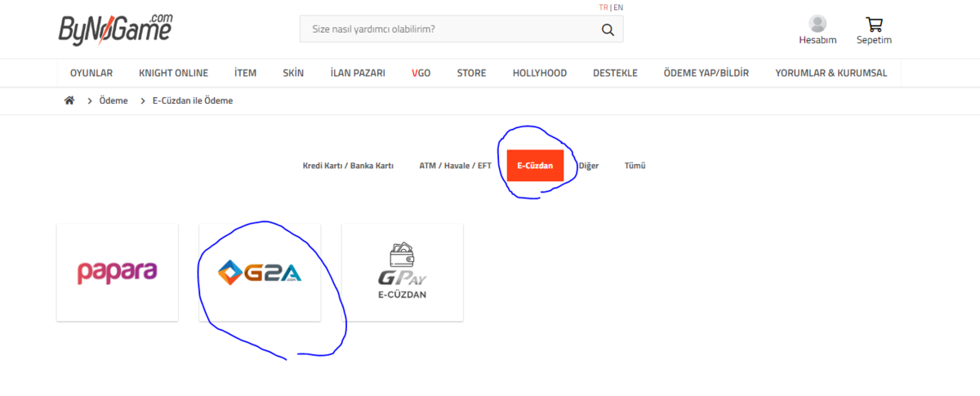
Task: Open YORUMLAR & KURUMSAL menu item
Action: pyautogui.click(x=831, y=73)
